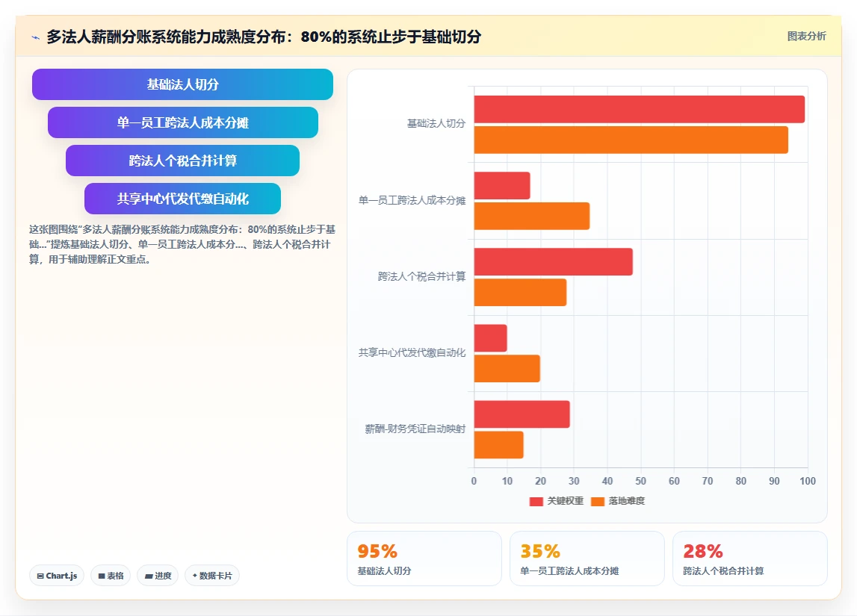Click the Chart.js chip label text
Screen dimensions: 857x616
tap(61, 576)
